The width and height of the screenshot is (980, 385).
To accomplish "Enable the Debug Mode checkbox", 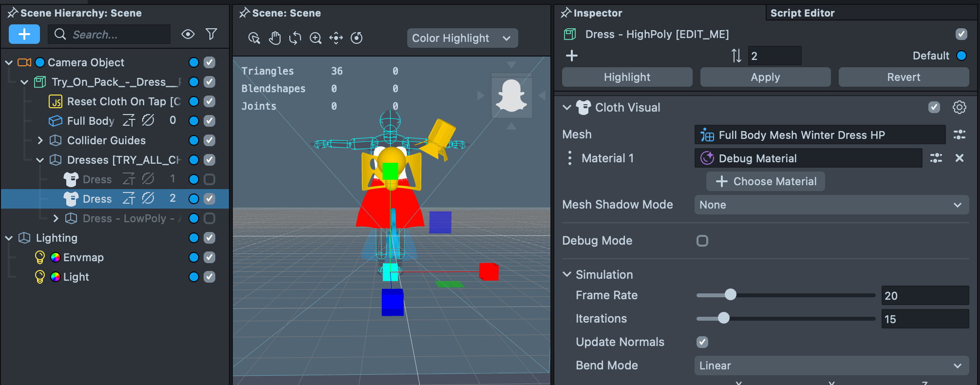I will tap(702, 241).
